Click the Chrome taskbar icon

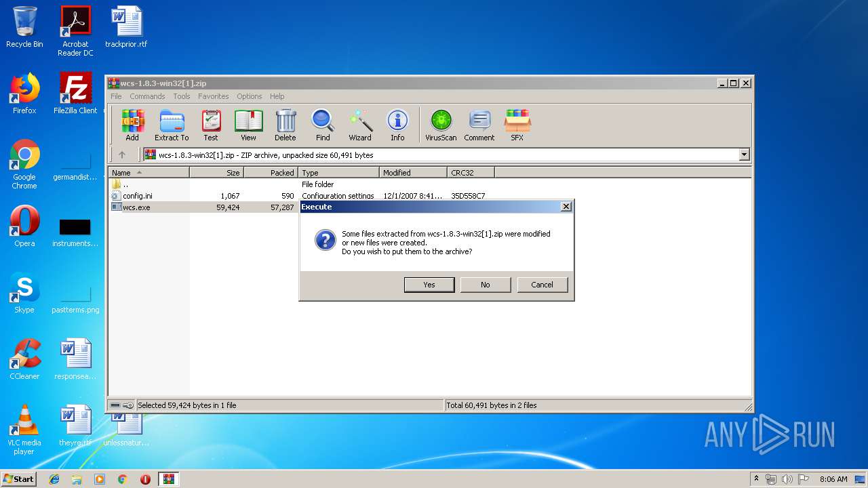122,479
